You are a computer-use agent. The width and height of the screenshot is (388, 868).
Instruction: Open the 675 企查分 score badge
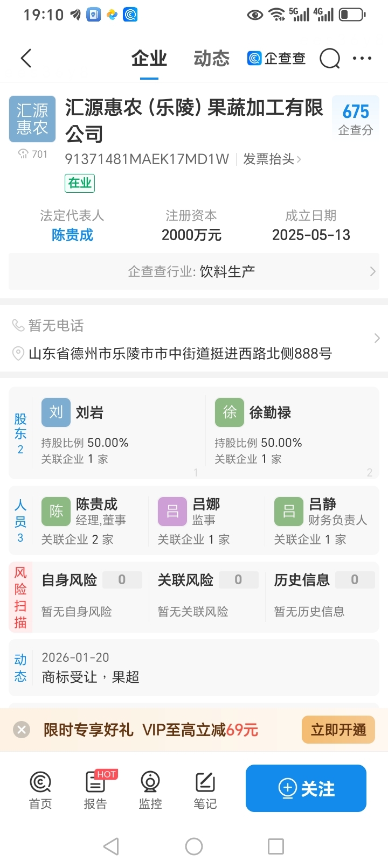[356, 119]
